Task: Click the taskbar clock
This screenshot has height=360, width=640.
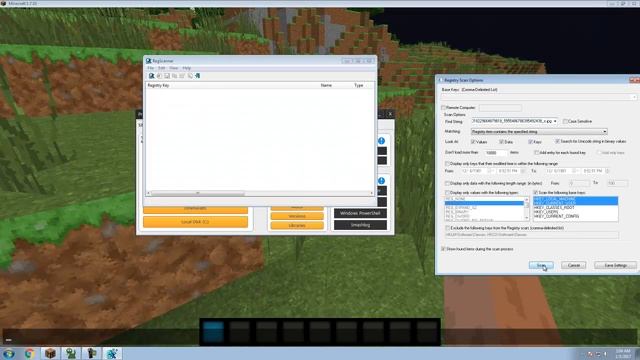Action: point(624,354)
